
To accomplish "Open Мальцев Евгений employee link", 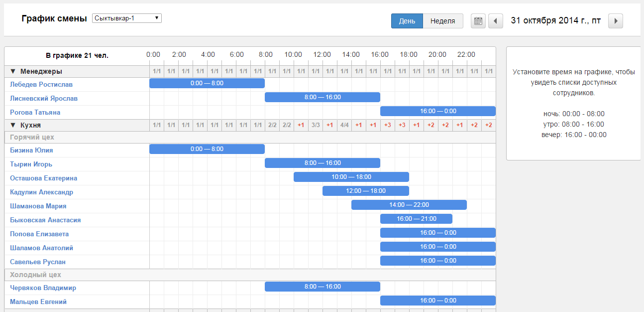I will 38,302.
